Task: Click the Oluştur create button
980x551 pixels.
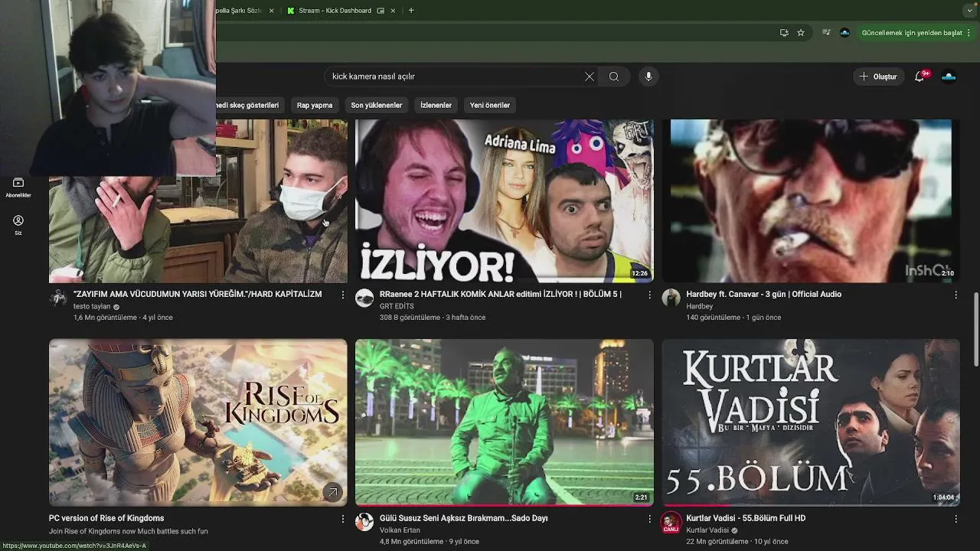Action: 878,77
